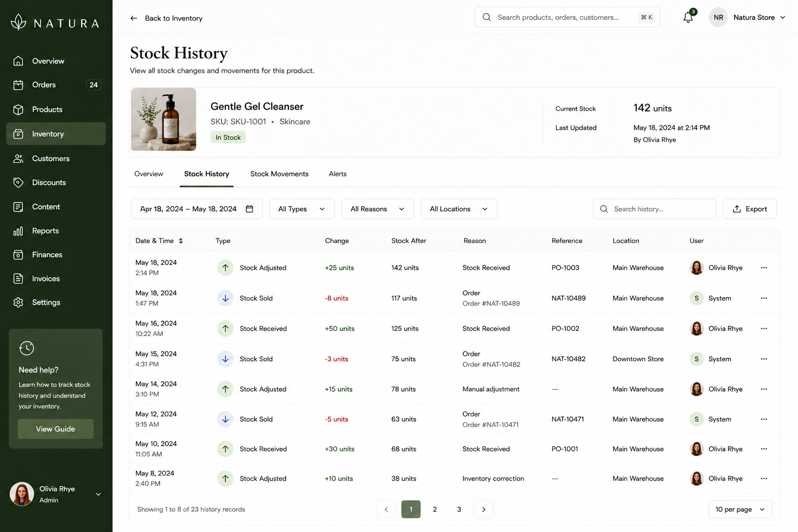The height and width of the screenshot is (532, 798).
Task: Open Overview in the sidebar
Action: 56,61
